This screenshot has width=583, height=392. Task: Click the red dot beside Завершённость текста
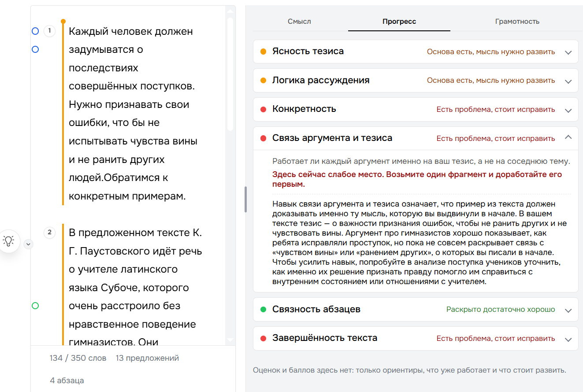(x=264, y=338)
